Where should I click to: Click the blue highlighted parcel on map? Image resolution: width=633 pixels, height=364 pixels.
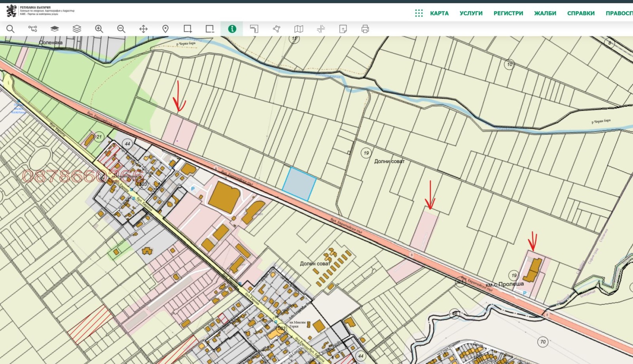point(299,184)
